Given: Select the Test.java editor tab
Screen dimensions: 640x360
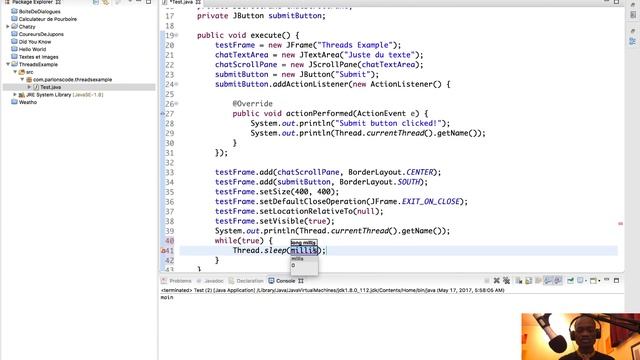Looking at the screenshot, I should 181,2.
